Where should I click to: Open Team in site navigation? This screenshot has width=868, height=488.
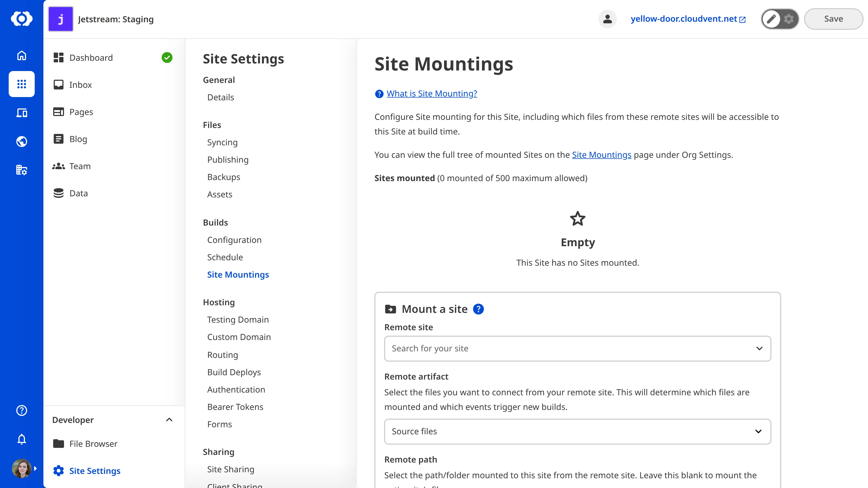point(80,166)
